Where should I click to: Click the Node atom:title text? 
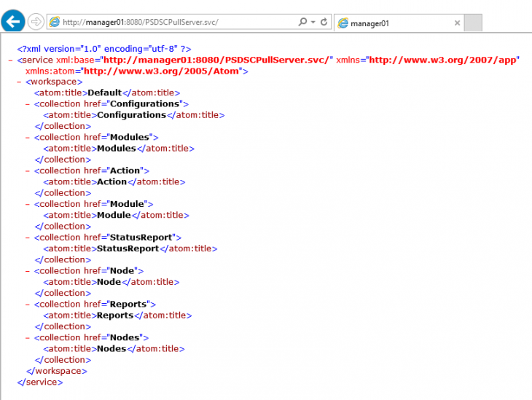(x=109, y=282)
